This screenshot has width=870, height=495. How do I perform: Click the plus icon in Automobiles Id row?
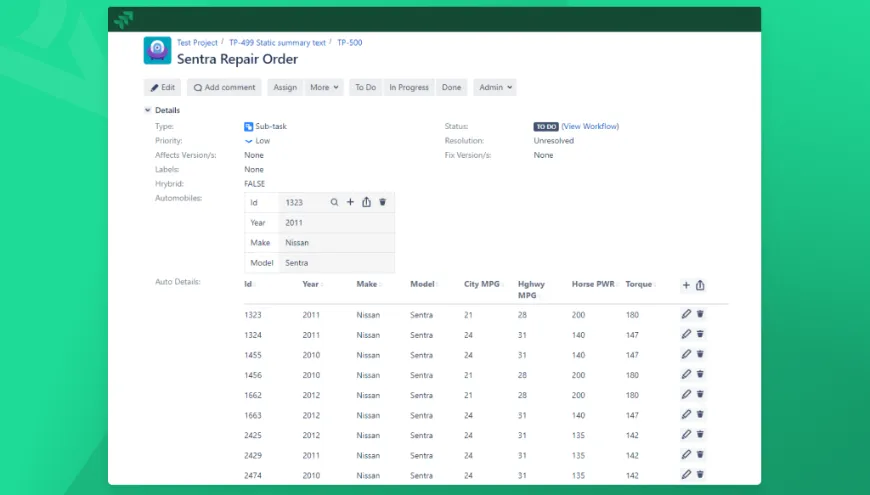pyautogui.click(x=350, y=202)
